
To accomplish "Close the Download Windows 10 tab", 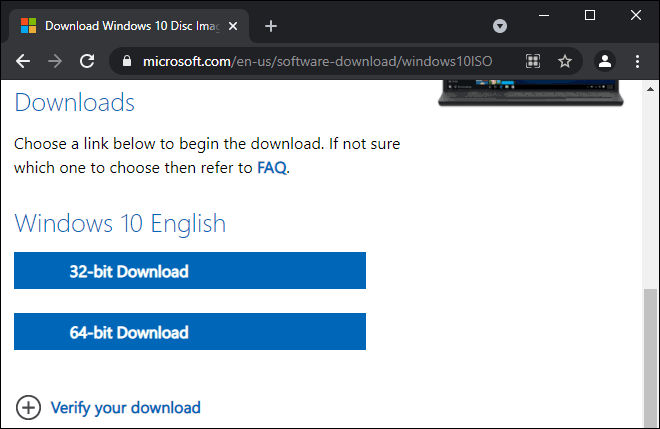I will pyautogui.click(x=233, y=26).
